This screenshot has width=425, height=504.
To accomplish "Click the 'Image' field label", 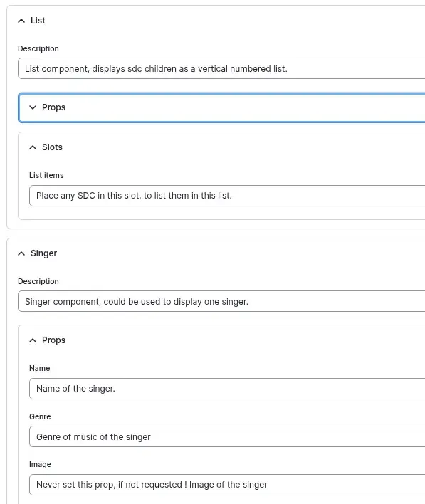I will coord(40,464).
